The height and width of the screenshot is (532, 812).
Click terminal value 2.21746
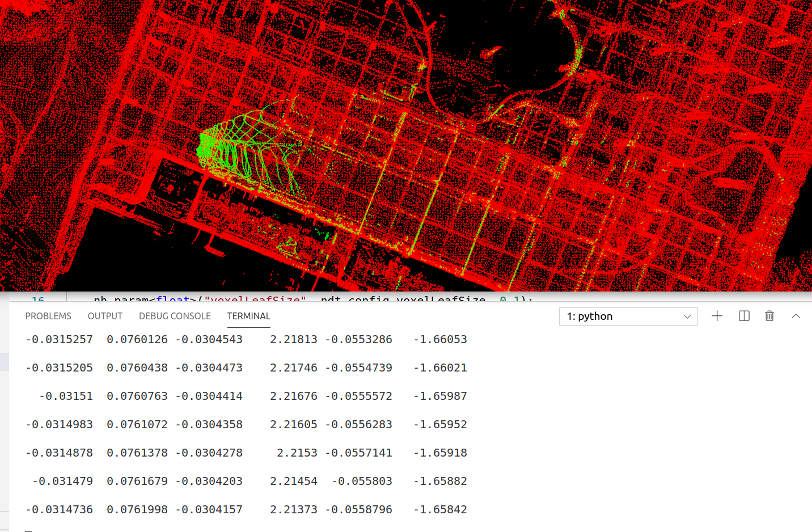pos(294,368)
